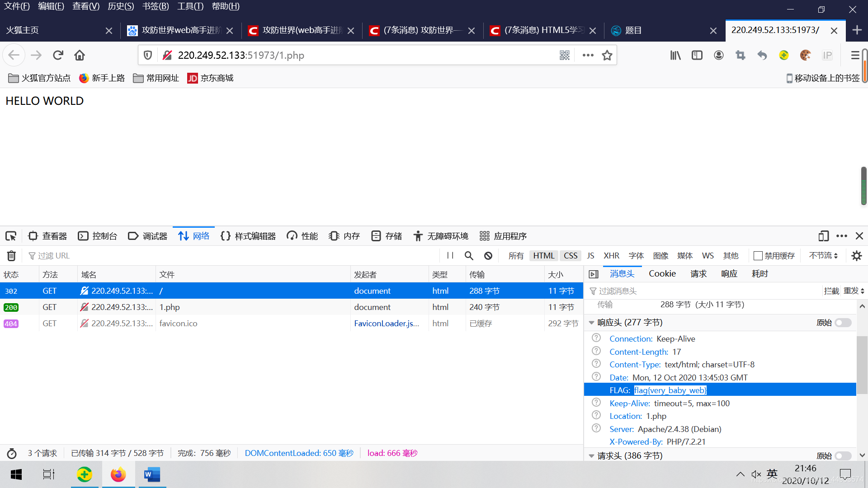This screenshot has height=488, width=868.
Task: Open the tracking protection shield icon
Action: 147,55
